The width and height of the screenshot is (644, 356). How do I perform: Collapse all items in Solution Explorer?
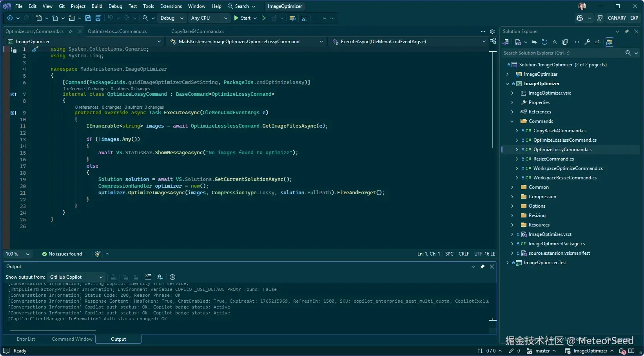555,42
